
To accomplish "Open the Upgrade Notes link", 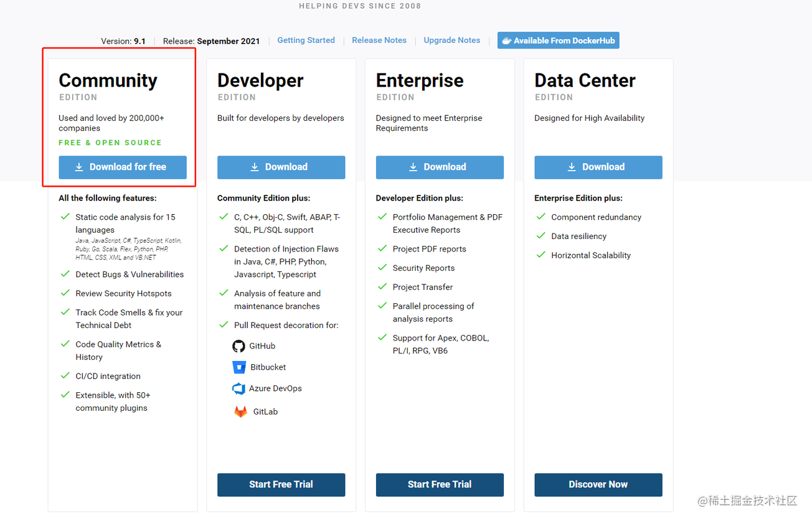I will coord(451,40).
